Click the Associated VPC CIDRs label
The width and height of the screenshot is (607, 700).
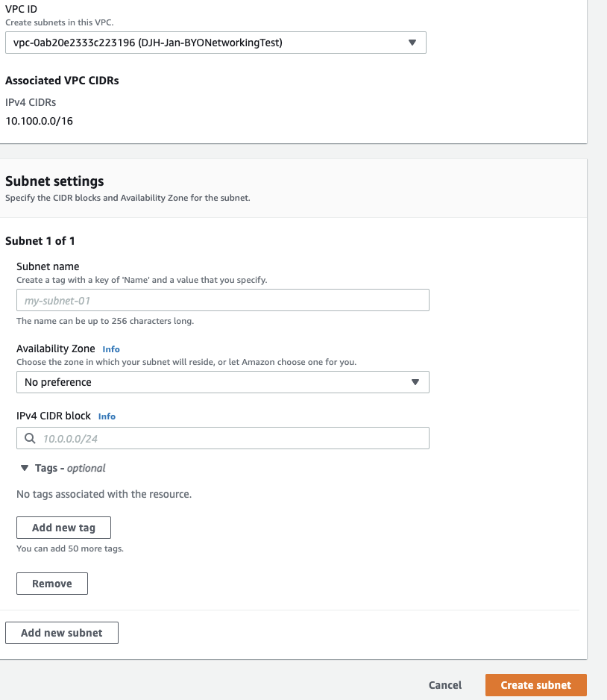point(62,81)
